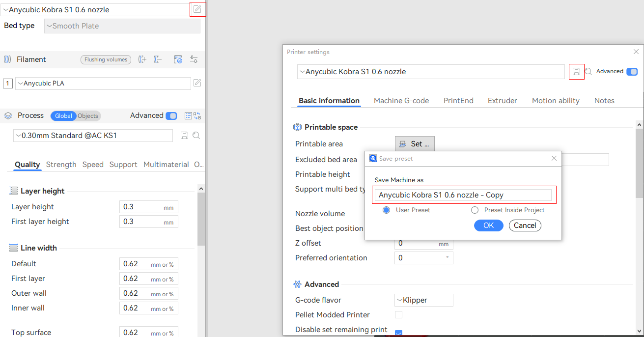Select the Global process mode
Image resolution: width=644 pixels, height=337 pixels.
tap(63, 116)
